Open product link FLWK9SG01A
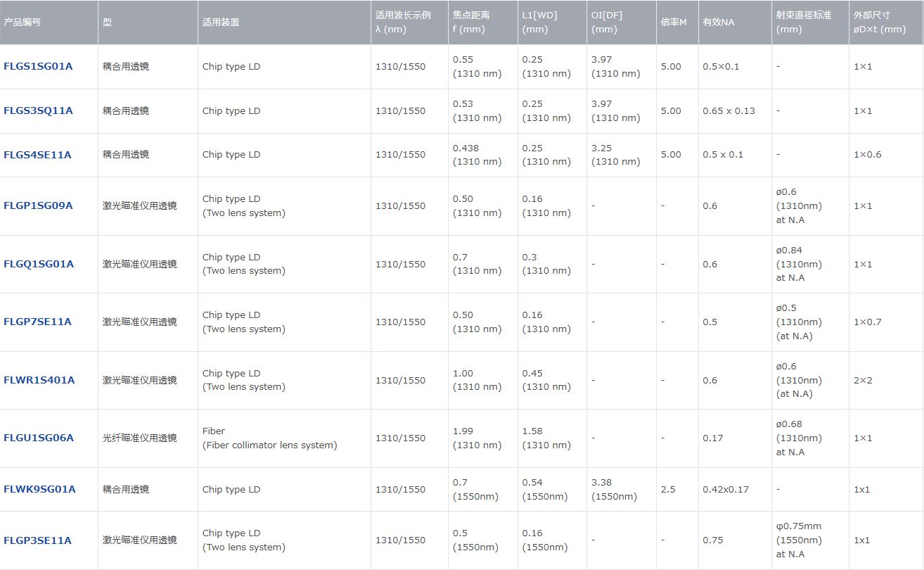 point(39,489)
